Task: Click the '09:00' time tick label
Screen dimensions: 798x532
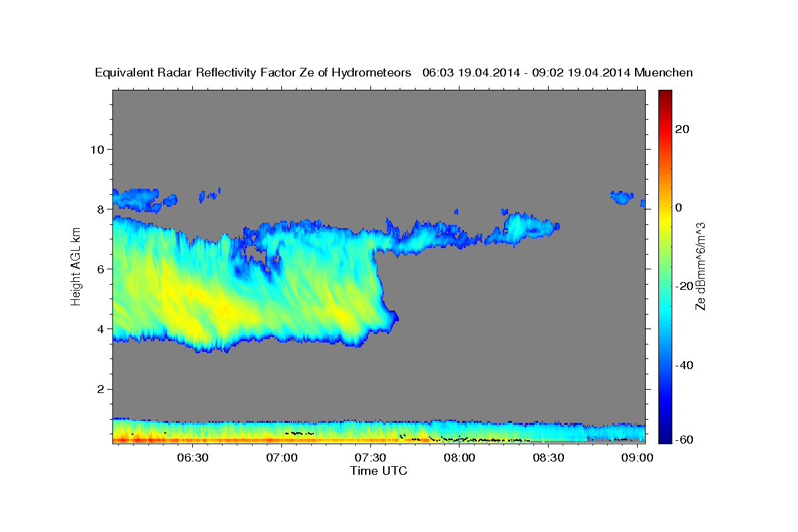Action: pyautogui.click(x=637, y=458)
